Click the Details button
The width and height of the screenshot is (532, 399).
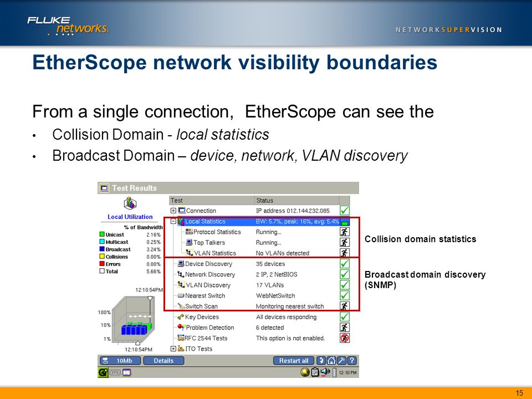coord(163,361)
